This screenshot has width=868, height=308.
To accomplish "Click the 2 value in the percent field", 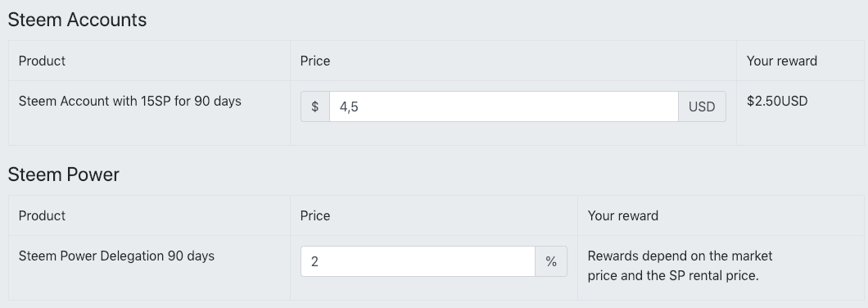I will click(x=314, y=261).
